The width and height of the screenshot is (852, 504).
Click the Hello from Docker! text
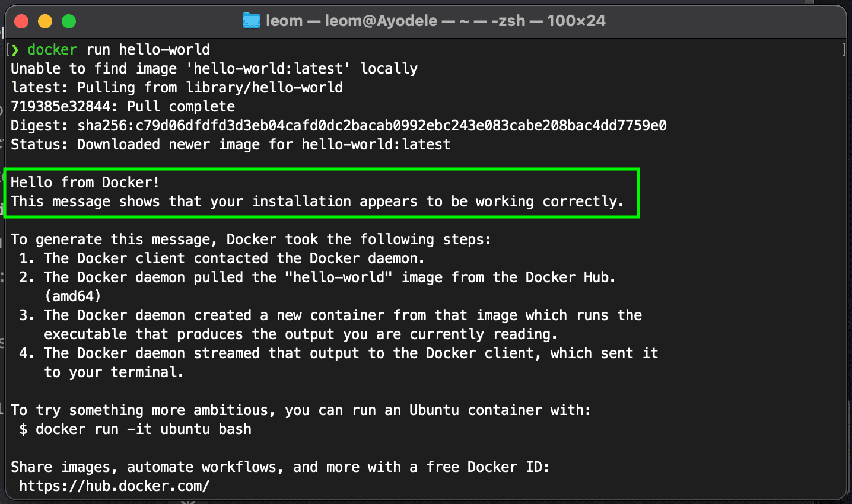(84, 182)
